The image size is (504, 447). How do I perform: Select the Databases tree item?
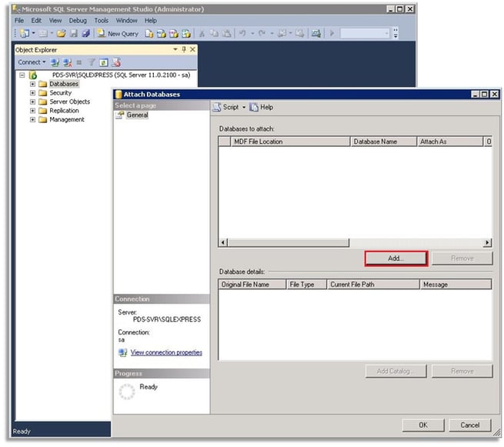(64, 84)
